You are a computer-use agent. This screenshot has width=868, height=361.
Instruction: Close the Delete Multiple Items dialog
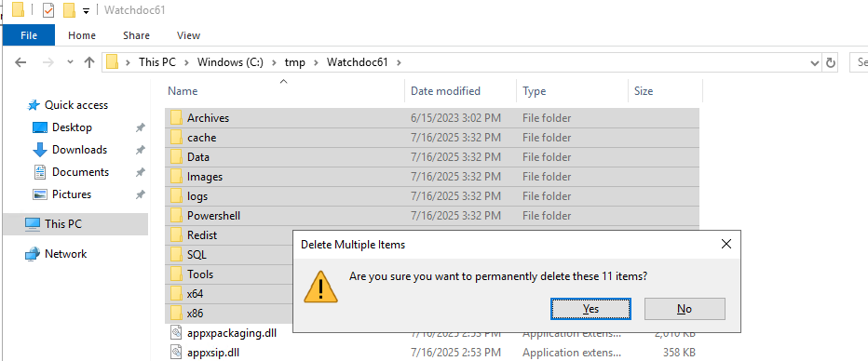pyautogui.click(x=726, y=244)
